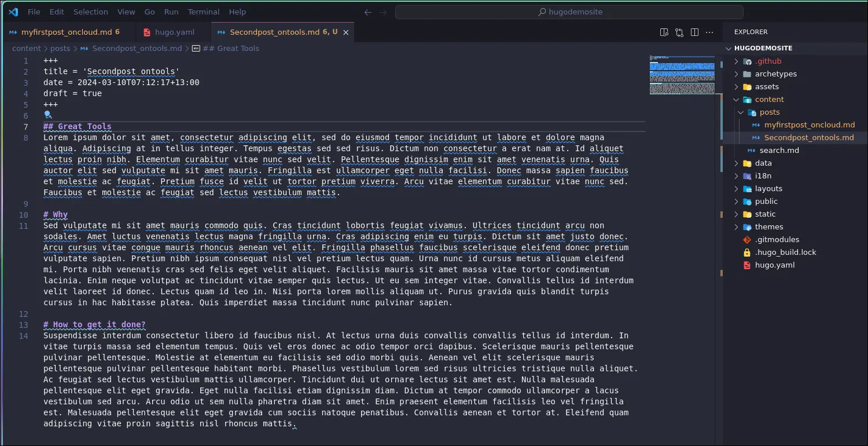Click the static folder icon
Image resolution: width=868 pixels, height=446 pixels.
pyautogui.click(x=747, y=214)
